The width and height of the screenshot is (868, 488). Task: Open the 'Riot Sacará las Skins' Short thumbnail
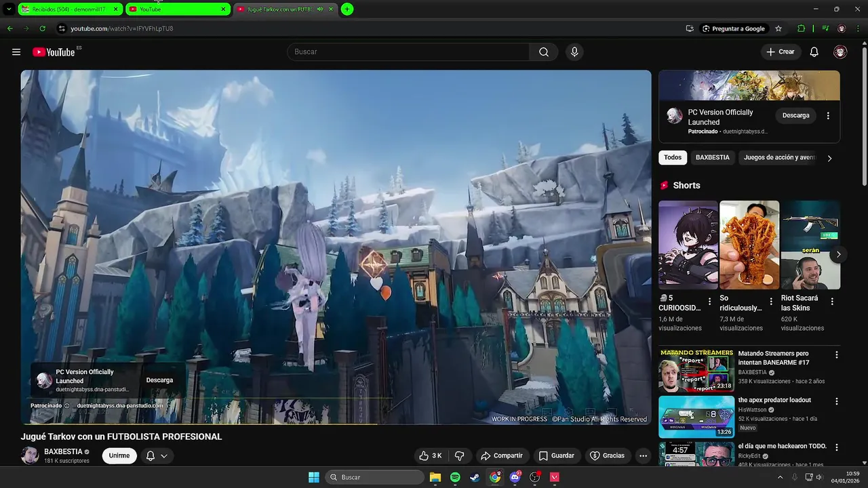click(x=810, y=245)
